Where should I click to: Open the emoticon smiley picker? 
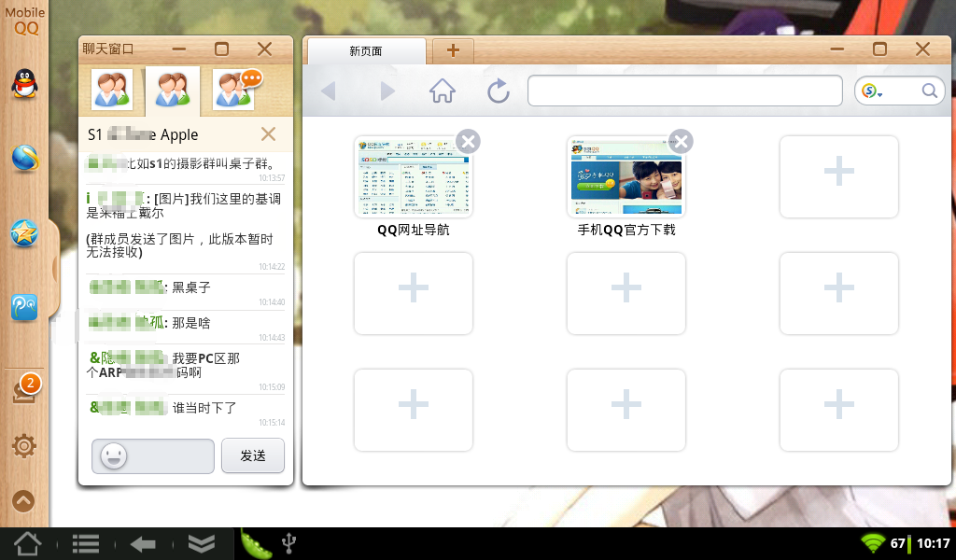[x=113, y=455]
